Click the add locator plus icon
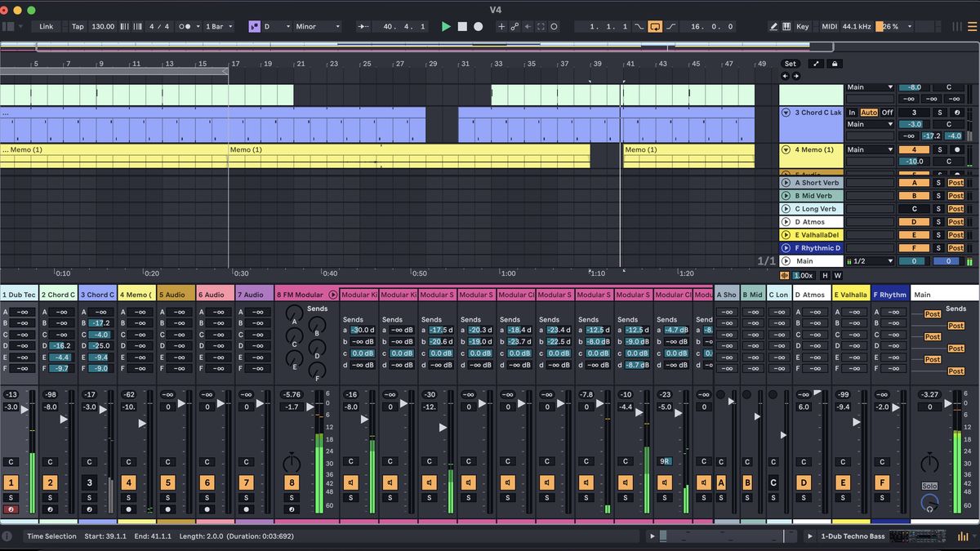The height and width of the screenshot is (551, 980). click(x=501, y=26)
